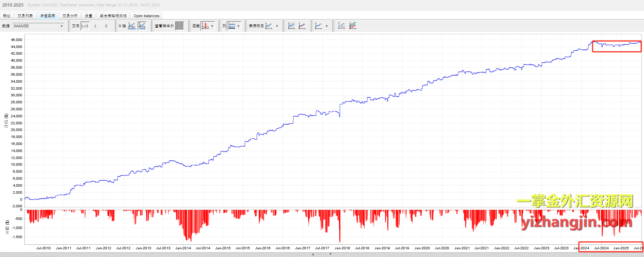Select long-only L direction
Screen dimensions: 644x257
96,26
